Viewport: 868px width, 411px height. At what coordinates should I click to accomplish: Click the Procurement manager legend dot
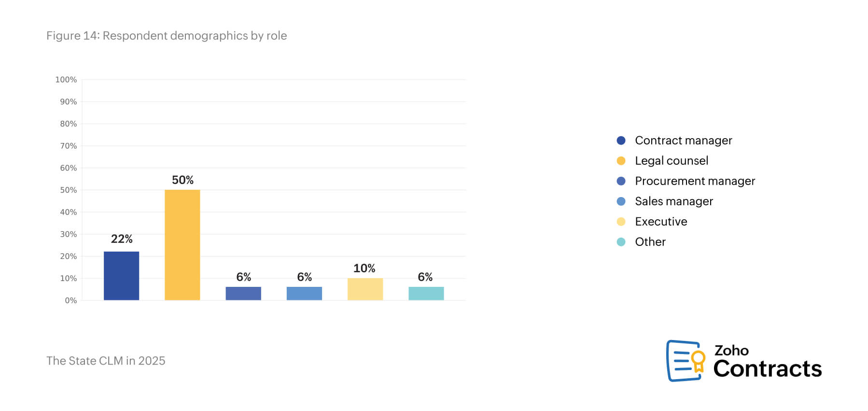(621, 181)
